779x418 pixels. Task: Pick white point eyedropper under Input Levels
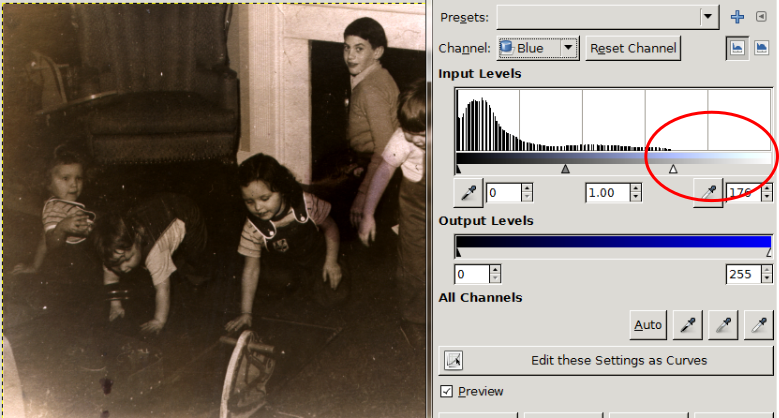[x=708, y=192]
